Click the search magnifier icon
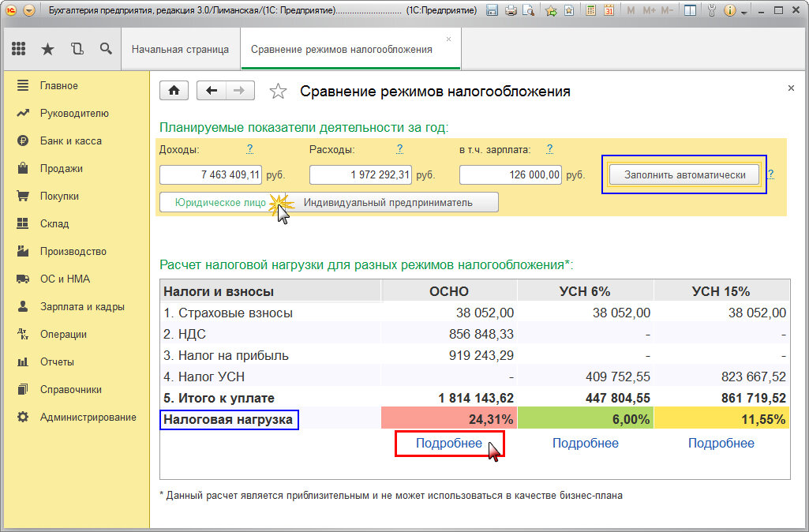 106,49
